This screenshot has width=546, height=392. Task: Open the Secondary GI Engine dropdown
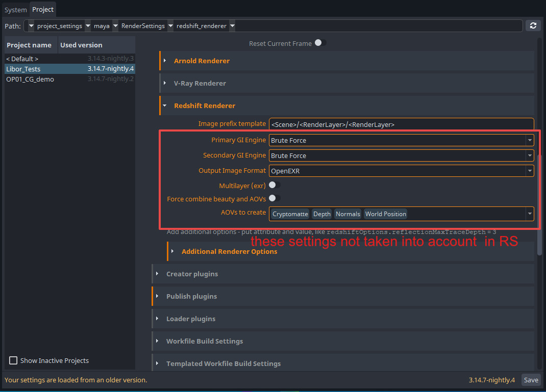tap(401, 155)
